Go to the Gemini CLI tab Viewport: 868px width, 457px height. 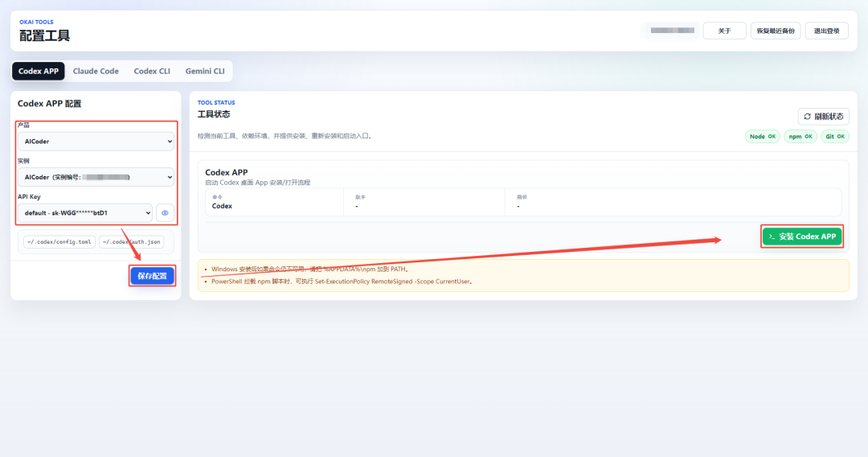point(205,71)
